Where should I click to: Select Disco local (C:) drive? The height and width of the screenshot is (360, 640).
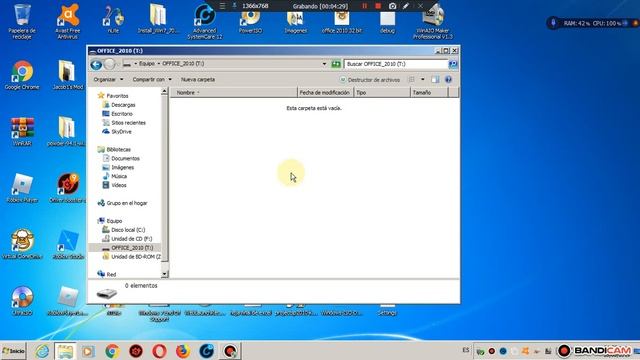pyautogui.click(x=124, y=230)
